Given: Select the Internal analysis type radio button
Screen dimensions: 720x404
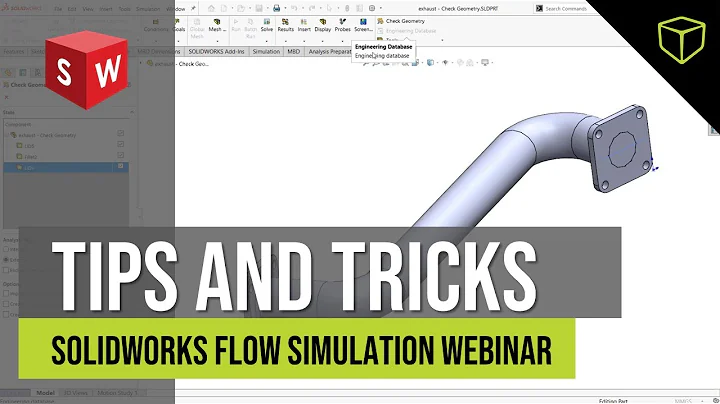Looking at the screenshot, I should coord(6,249).
